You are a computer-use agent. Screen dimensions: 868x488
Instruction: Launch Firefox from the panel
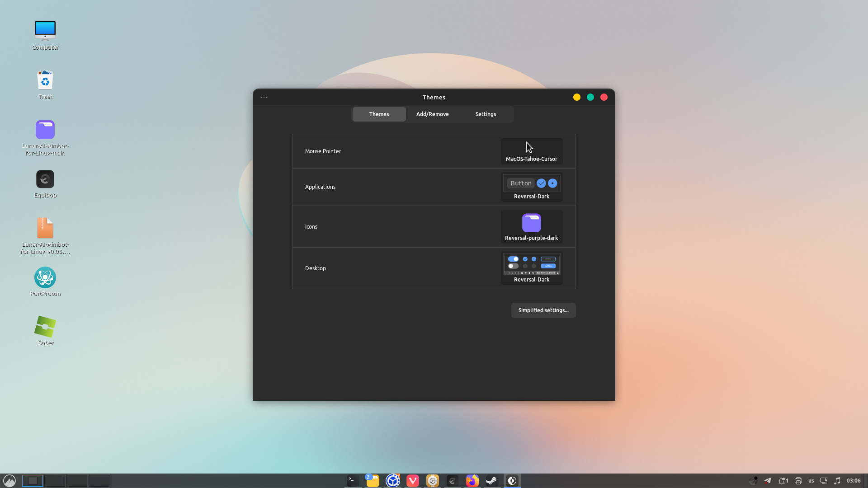coord(472,481)
